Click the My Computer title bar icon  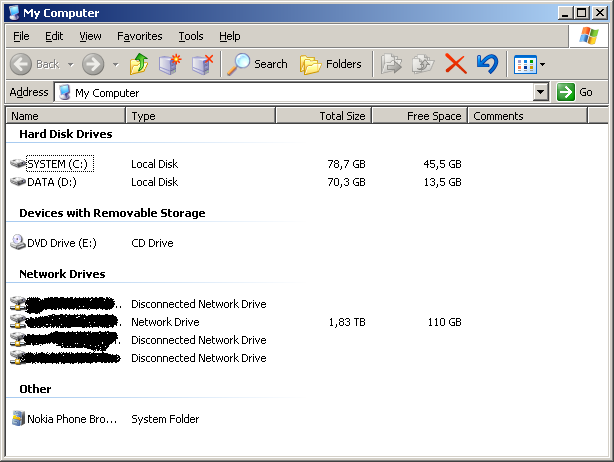pyautogui.click(x=14, y=13)
